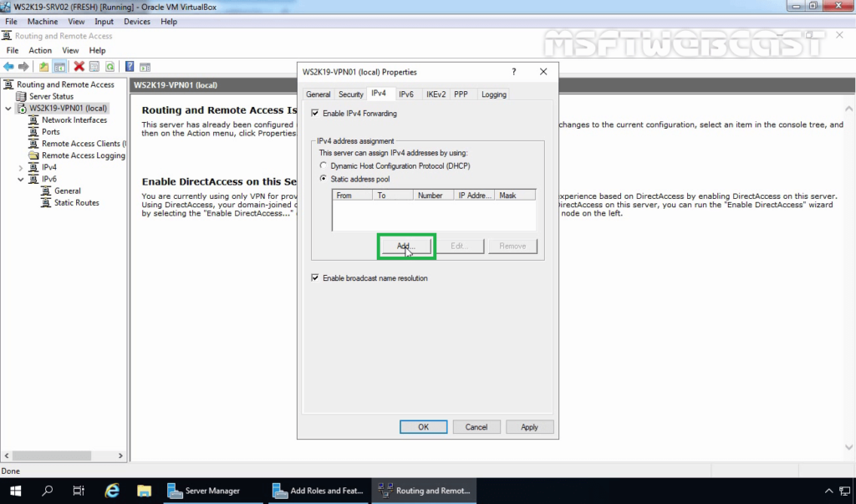Click the Properties sheet toolbar icon
The image size is (856, 504).
[x=94, y=67]
